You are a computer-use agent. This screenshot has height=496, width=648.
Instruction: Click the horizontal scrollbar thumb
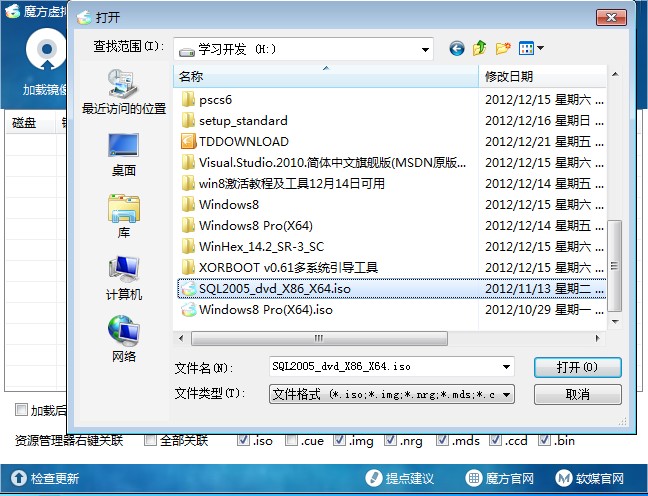coord(319,339)
